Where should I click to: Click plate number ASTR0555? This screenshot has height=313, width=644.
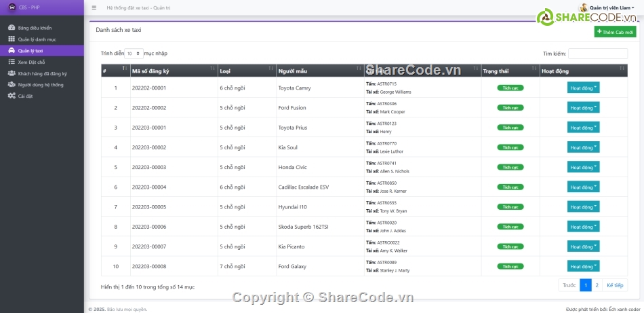[386, 203]
